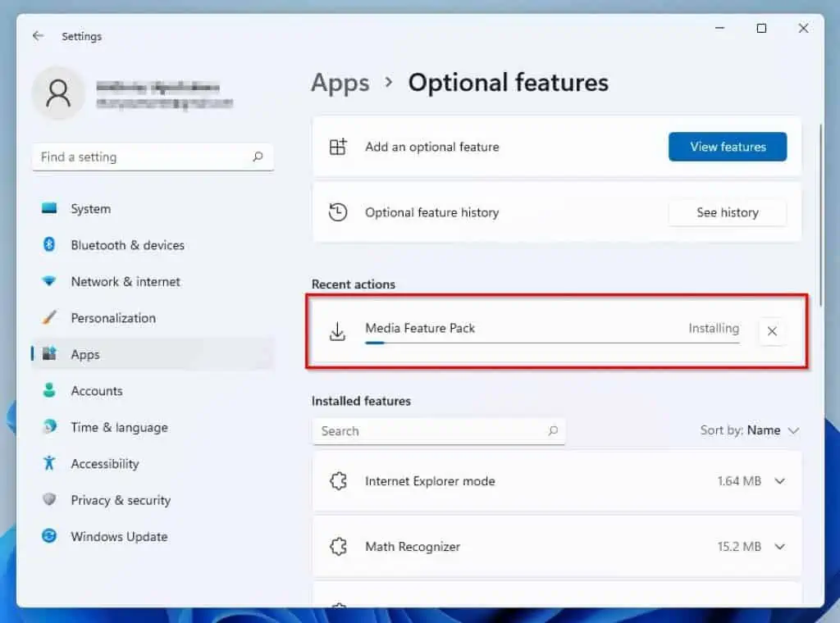Click the back arrow in Settings
The image size is (840, 623).
38,36
